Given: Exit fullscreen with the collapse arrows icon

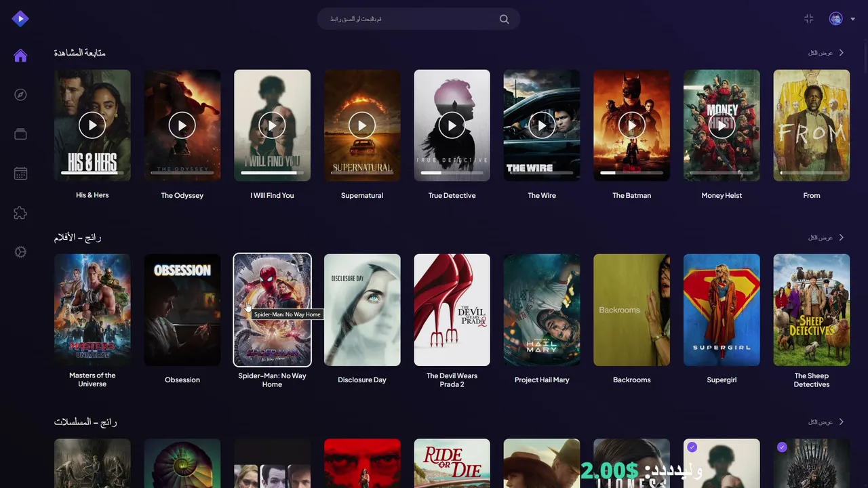Looking at the screenshot, I should (x=808, y=19).
